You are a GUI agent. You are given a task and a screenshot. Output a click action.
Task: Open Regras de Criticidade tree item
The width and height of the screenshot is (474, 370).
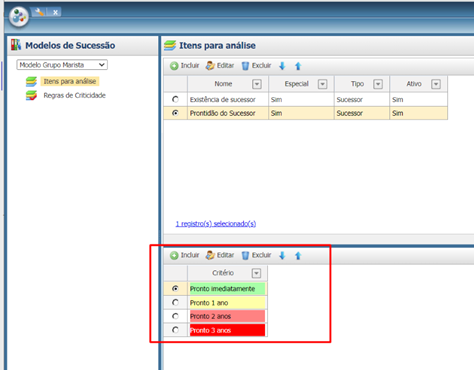(74, 95)
